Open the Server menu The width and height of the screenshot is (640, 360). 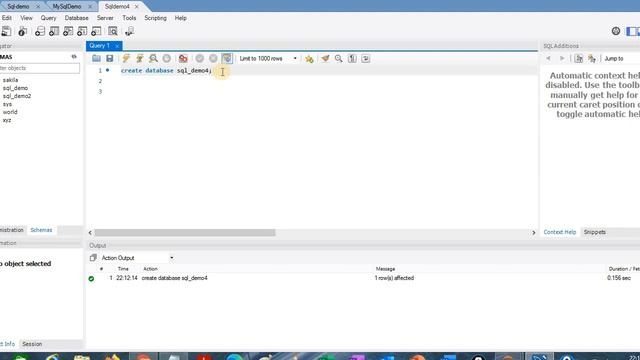pos(105,18)
